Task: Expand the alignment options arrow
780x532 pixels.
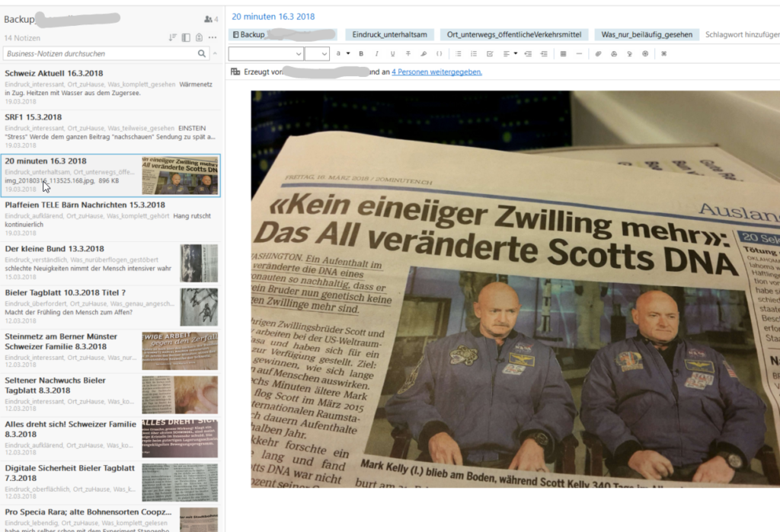Action: 516,54
